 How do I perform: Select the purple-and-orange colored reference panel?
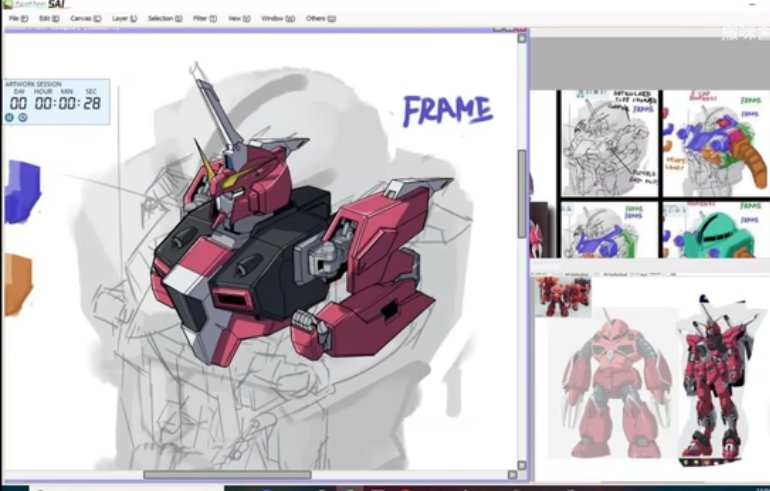tap(716, 143)
